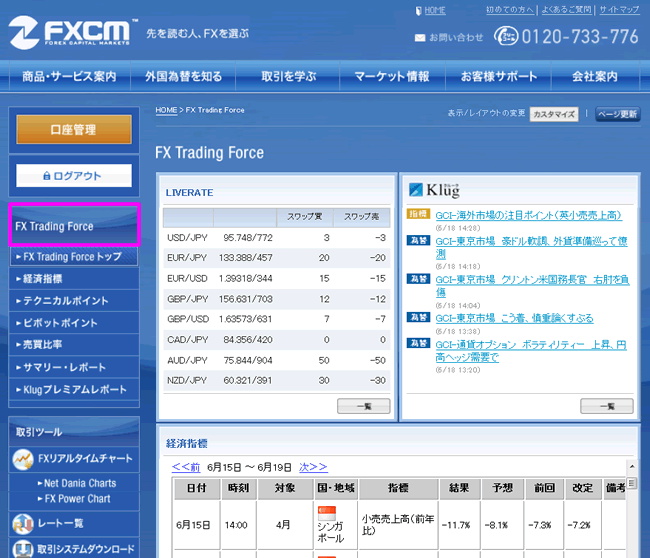Click the カスタマイズ button
The image size is (650, 558).
554,114
